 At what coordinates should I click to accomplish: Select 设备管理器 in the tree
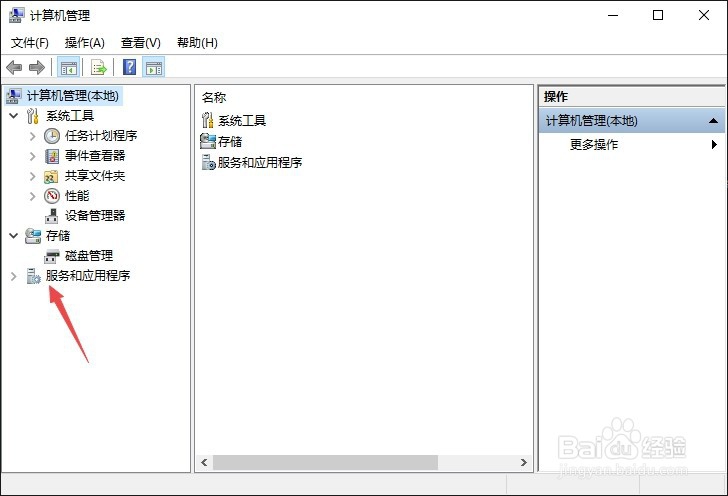tap(95, 215)
